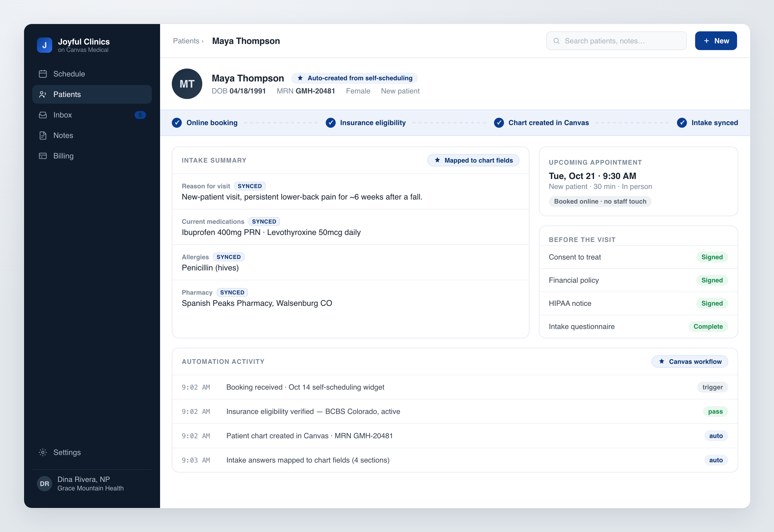Click the Chart created in Canvas checkmark
The image size is (774, 532).
click(498, 123)
